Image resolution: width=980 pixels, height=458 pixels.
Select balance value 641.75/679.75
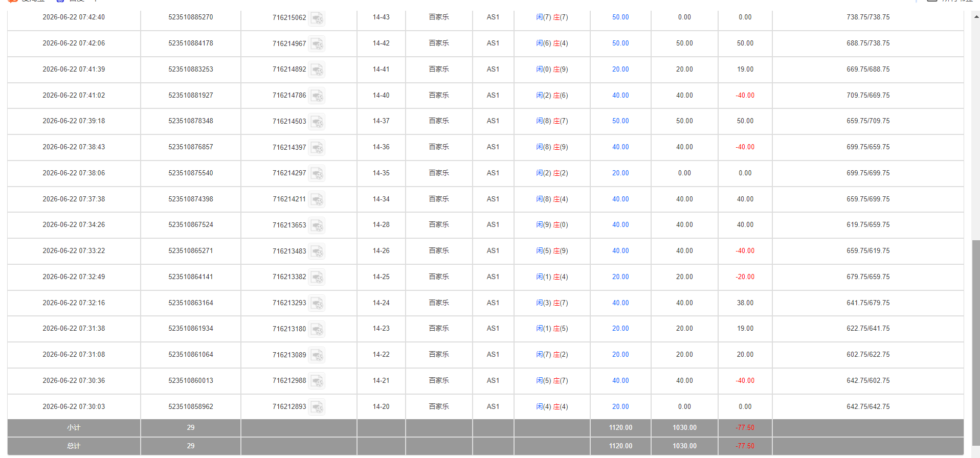tap(868, 303)
